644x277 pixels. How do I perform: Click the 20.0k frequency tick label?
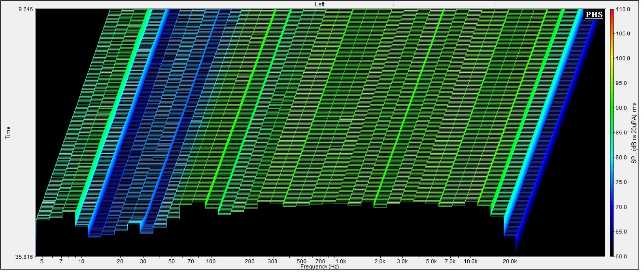(510, 261)
